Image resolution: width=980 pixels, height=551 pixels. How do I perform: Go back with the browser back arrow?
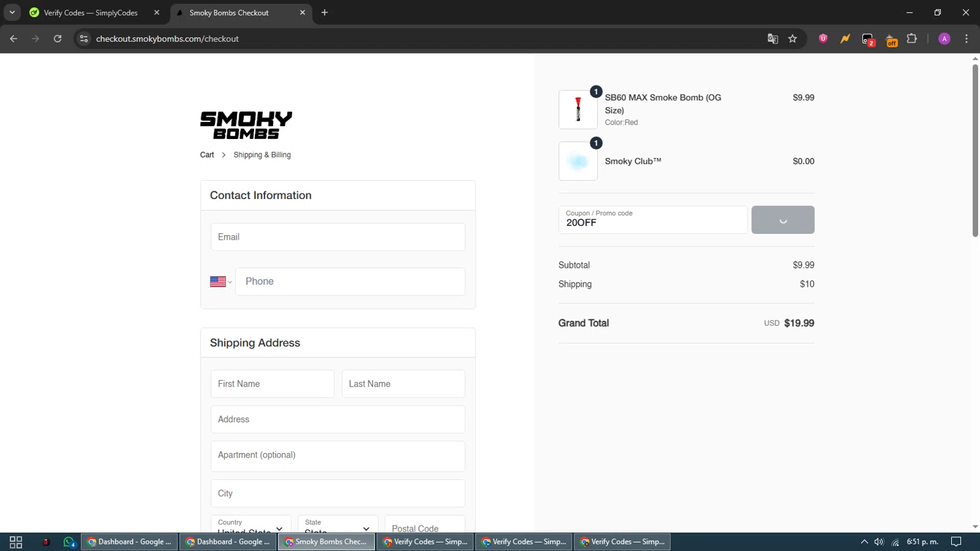click(x=14, y=39)
